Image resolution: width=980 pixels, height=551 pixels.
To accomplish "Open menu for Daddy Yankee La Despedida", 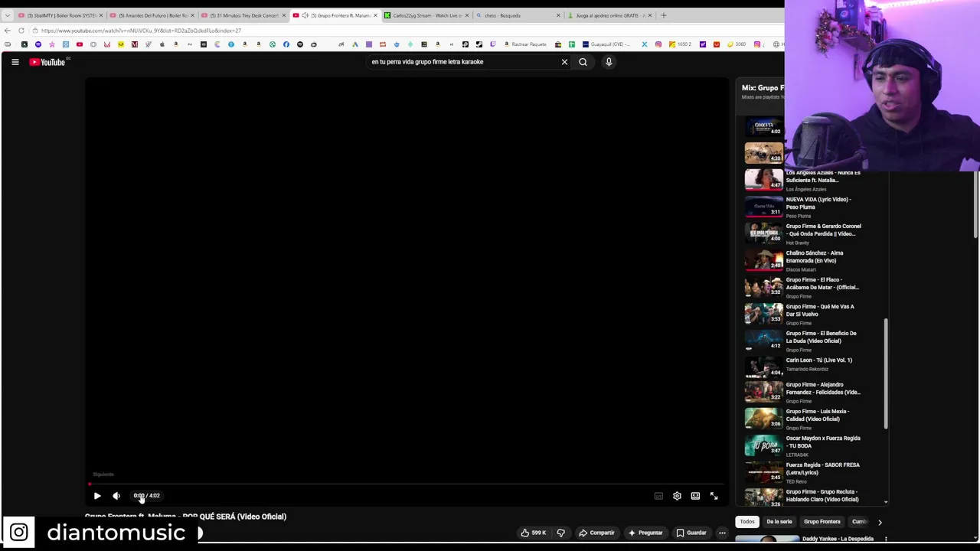I will point(886,539).
